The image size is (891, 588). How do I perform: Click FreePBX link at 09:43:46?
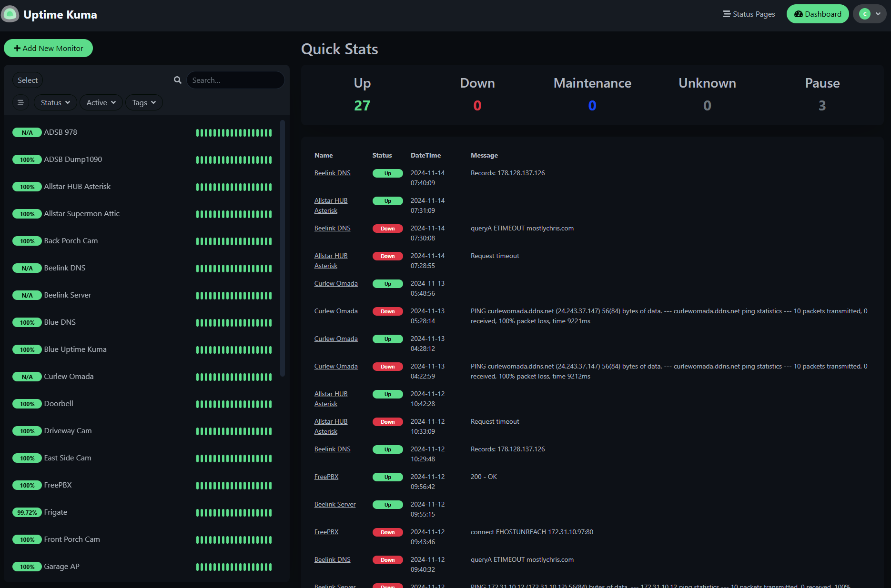[326, 532]
